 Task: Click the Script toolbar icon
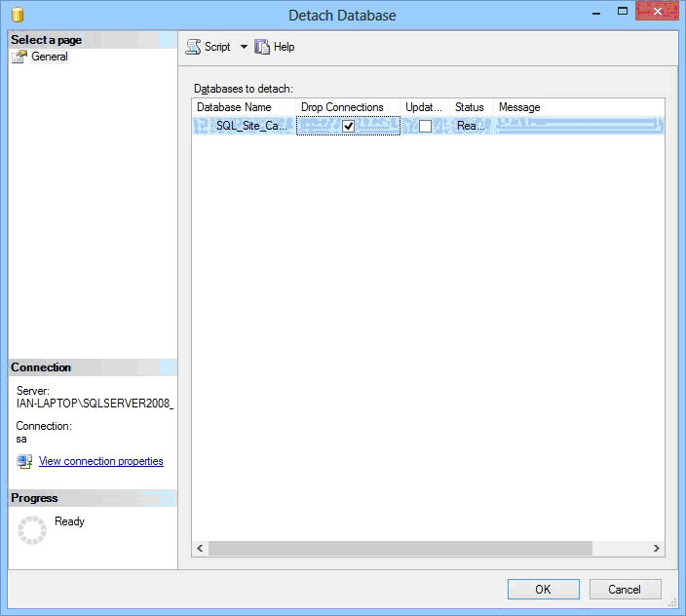(x=194, y=47)
